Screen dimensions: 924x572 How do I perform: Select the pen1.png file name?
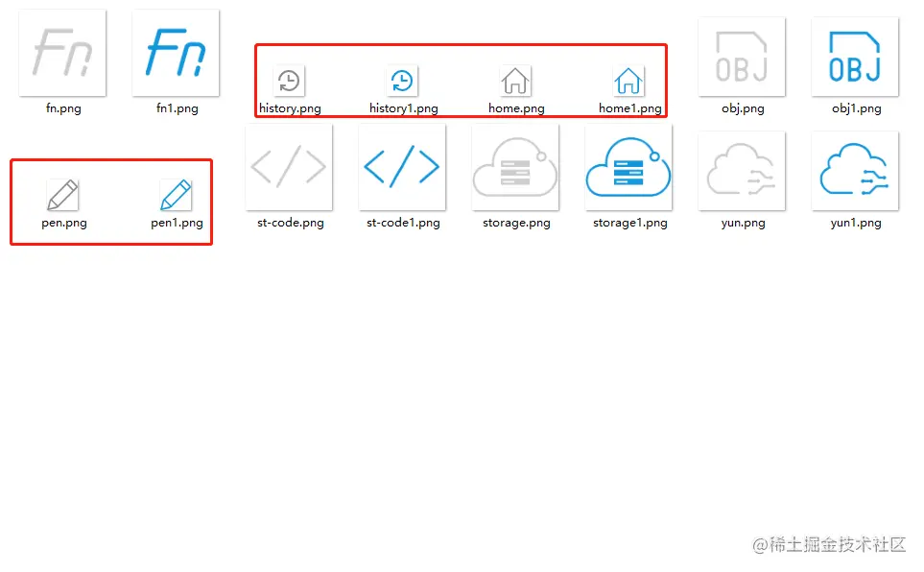tap(177, 223)
